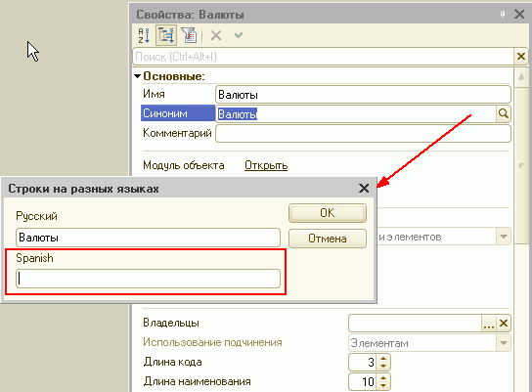The image size is (532, 392).
Task: Click the Spanish text input field
Action: (x=148, y=279)
